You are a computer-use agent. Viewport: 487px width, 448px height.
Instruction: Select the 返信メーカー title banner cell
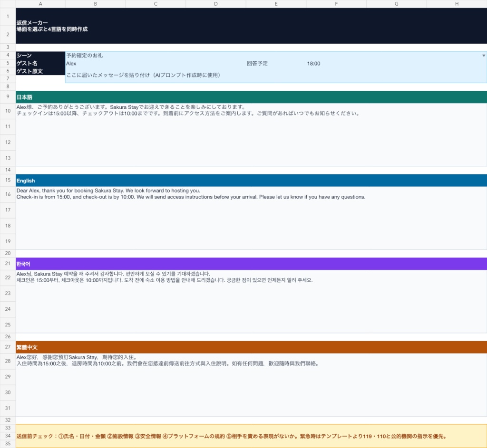[251, 26]
